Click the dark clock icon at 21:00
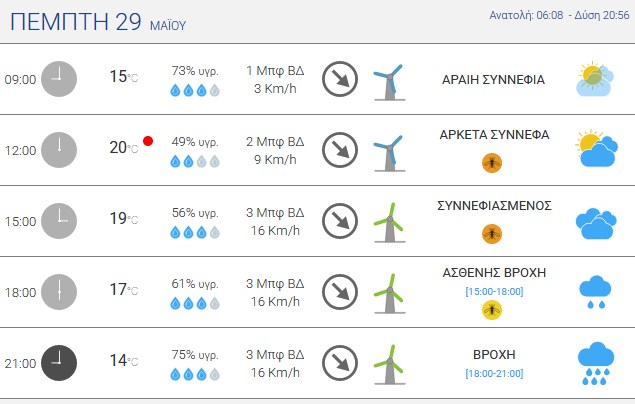The height and width of the screenshot is (404, 635). point(59,363)
